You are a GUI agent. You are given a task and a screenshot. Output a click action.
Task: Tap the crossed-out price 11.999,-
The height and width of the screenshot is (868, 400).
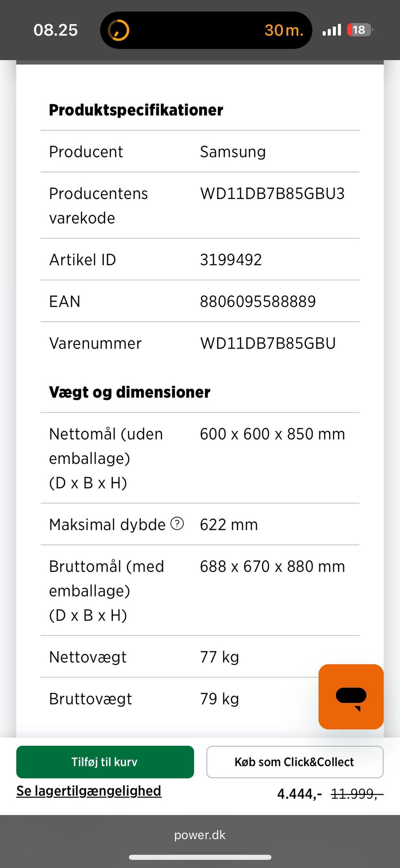tap(357, 794)
